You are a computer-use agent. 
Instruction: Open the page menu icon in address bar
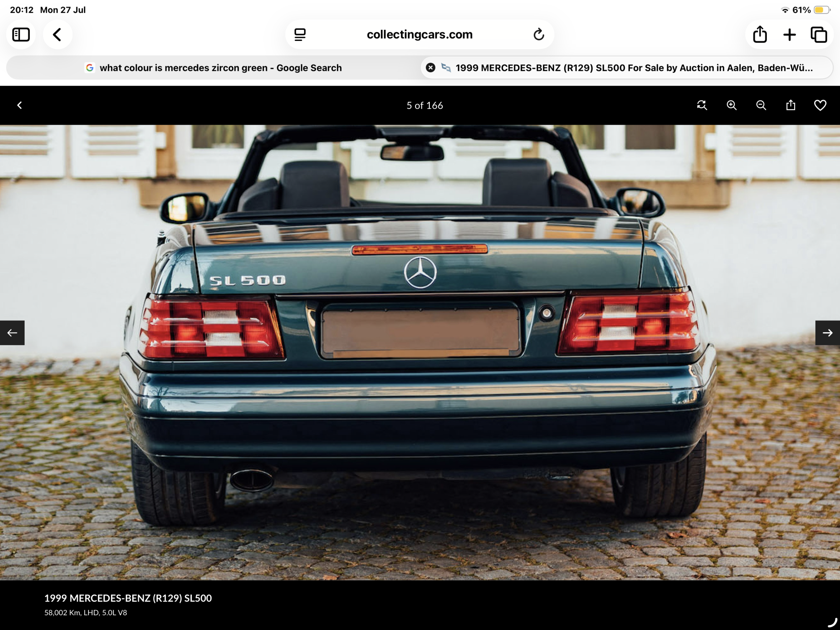coord(300,34)
